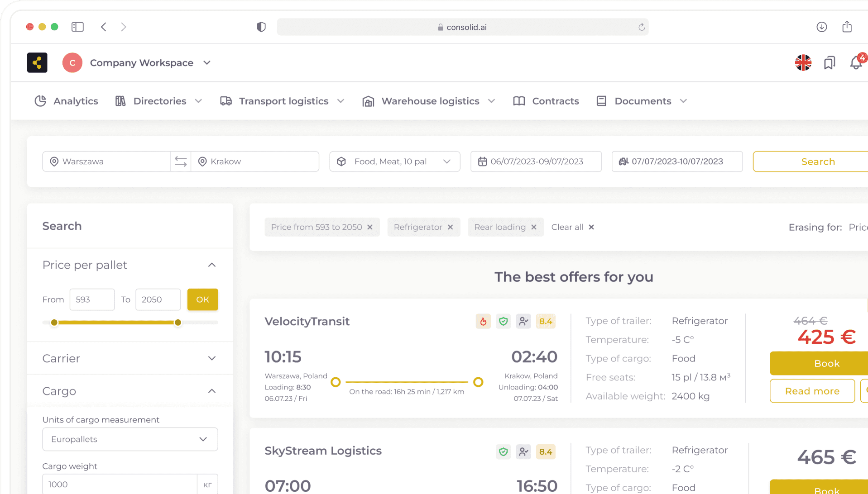868x494 pixels.
Task: Change language via the British flag icon
Action: point(803,63)
